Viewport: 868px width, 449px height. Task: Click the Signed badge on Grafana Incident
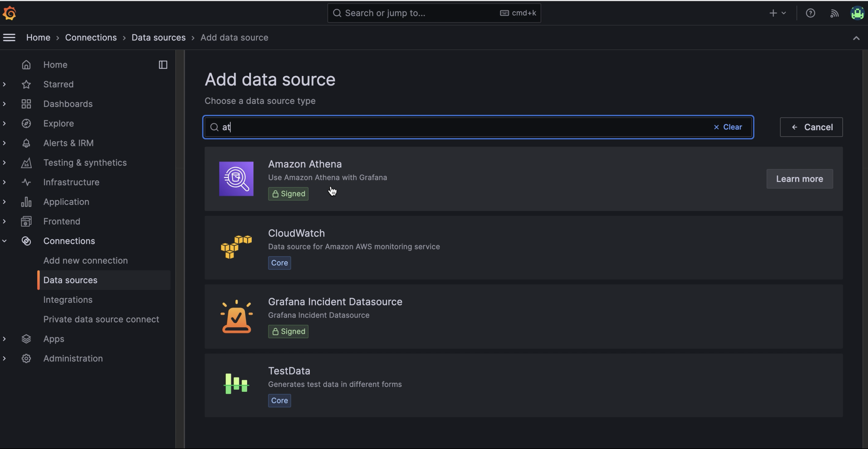click(x=288, y=332)
